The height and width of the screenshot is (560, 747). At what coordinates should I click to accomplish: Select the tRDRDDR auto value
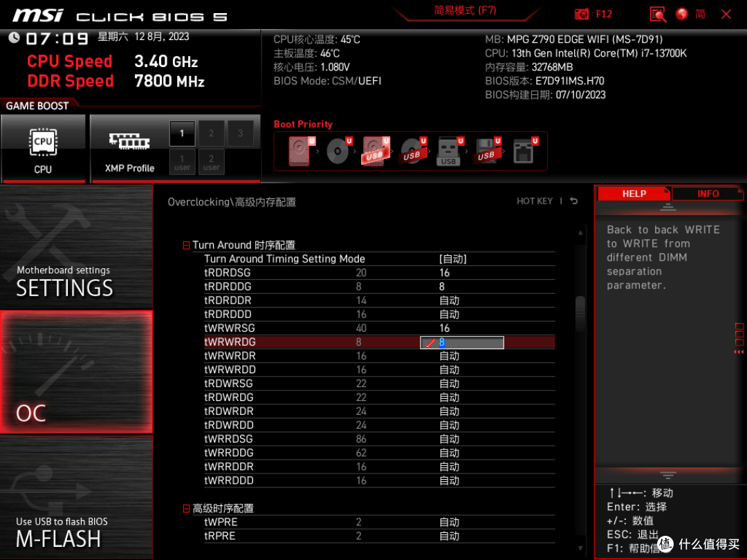tap(450, 301)
